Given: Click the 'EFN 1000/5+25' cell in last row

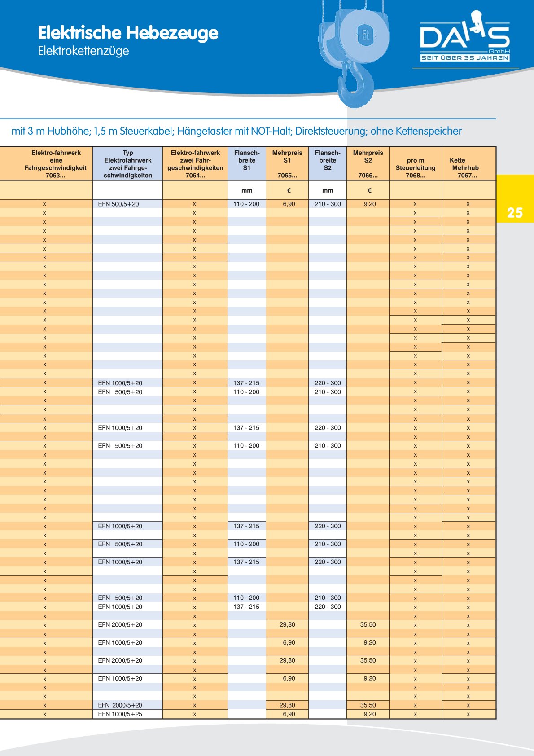Looking at the screenshot, I should 120,714.
